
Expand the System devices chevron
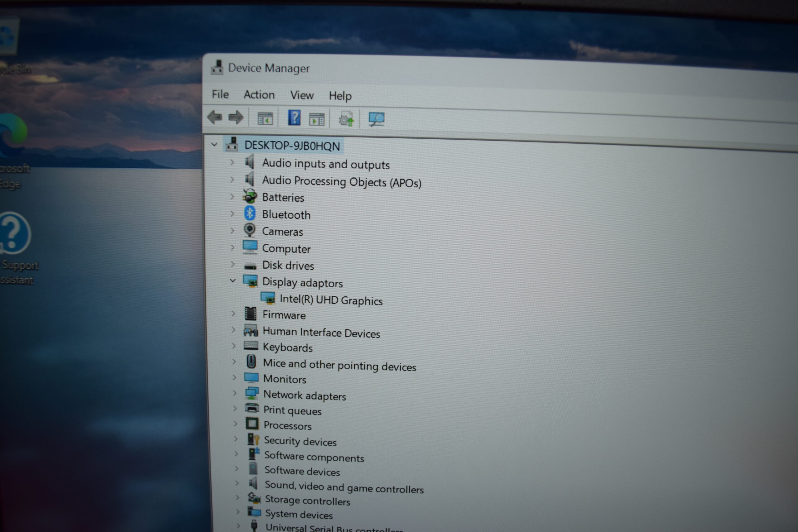[238, 512]
